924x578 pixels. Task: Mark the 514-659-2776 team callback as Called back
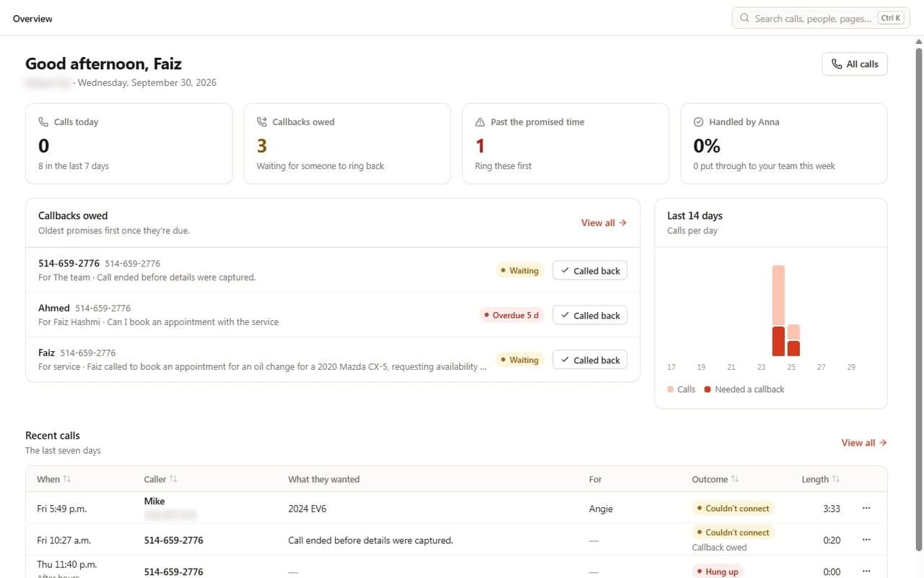click(x=590, y=271)
